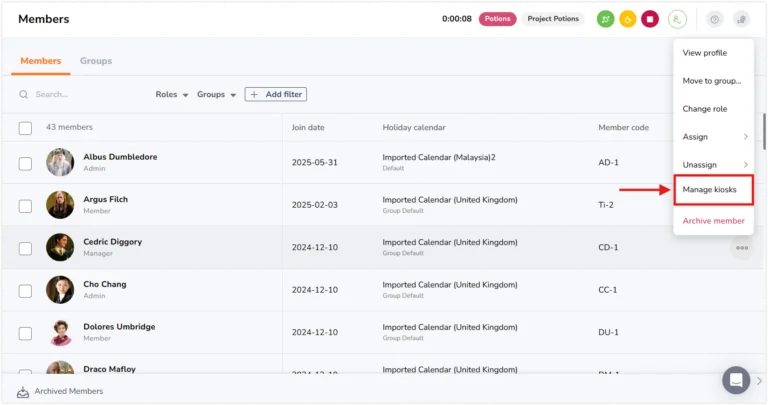Click Argus Filch's avatar
Viewport: 768px width, 405px height.
[x=60, y=205]
